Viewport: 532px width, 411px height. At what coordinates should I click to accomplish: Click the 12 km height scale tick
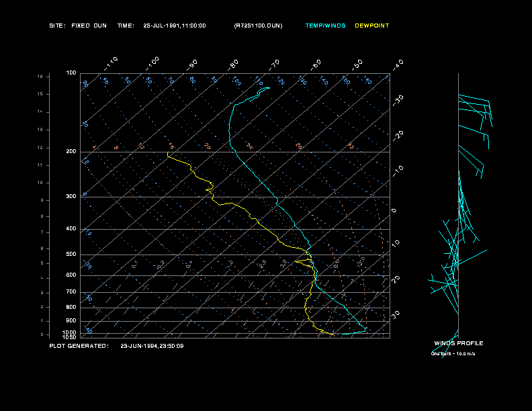tap(40, 148)
